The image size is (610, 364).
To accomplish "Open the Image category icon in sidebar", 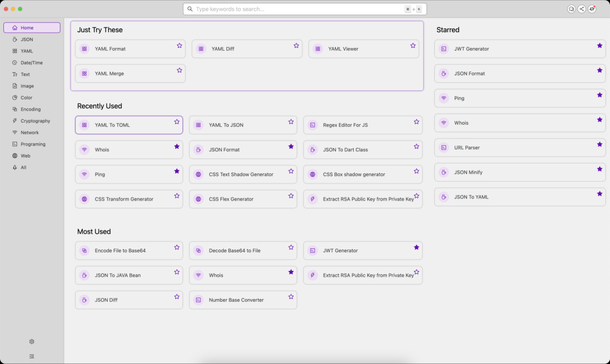I will pos(15,86).
